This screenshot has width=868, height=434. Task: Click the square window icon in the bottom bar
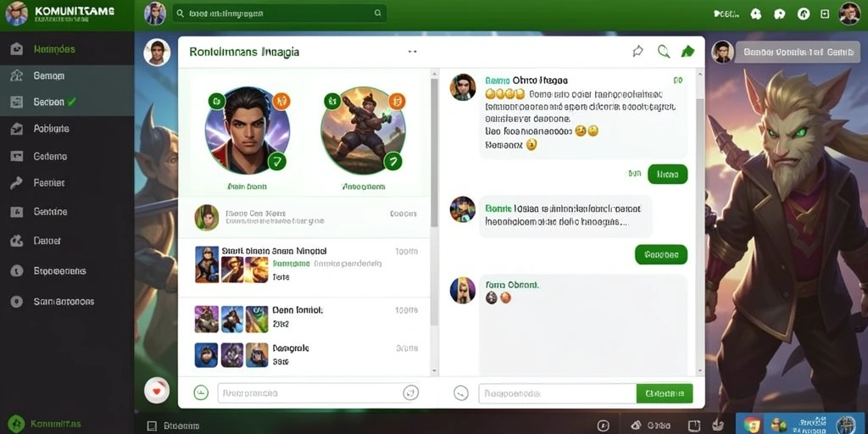[x=693, y=426]
